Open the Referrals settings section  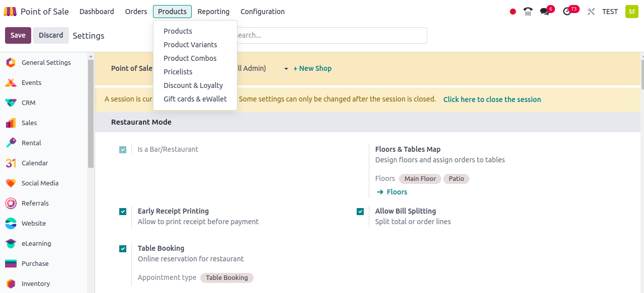click(44, 204)
